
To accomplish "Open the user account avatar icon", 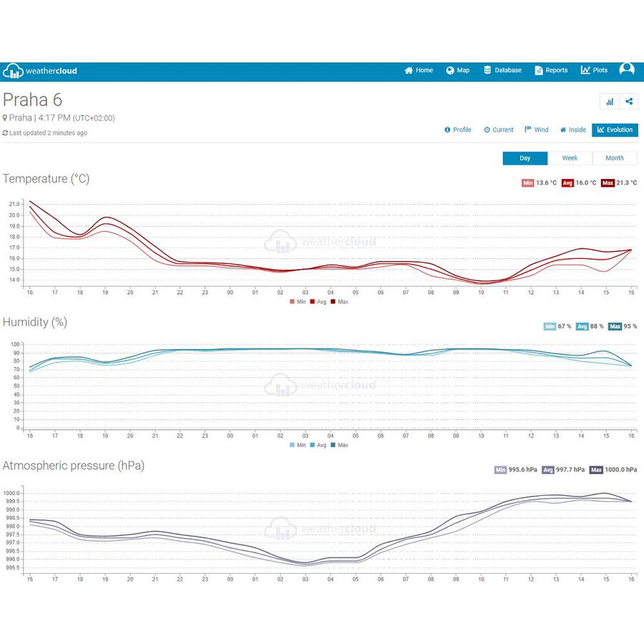I will point(627,69).
